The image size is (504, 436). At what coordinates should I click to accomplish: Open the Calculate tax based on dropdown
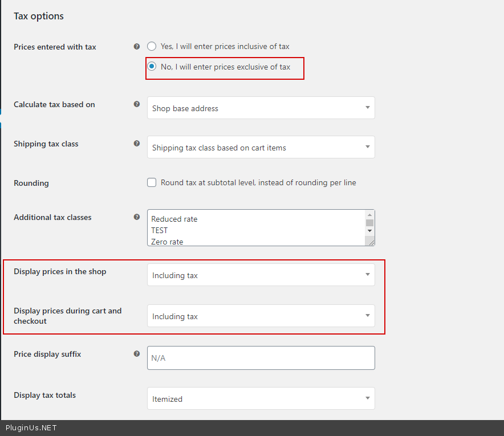tap(261, 108)
